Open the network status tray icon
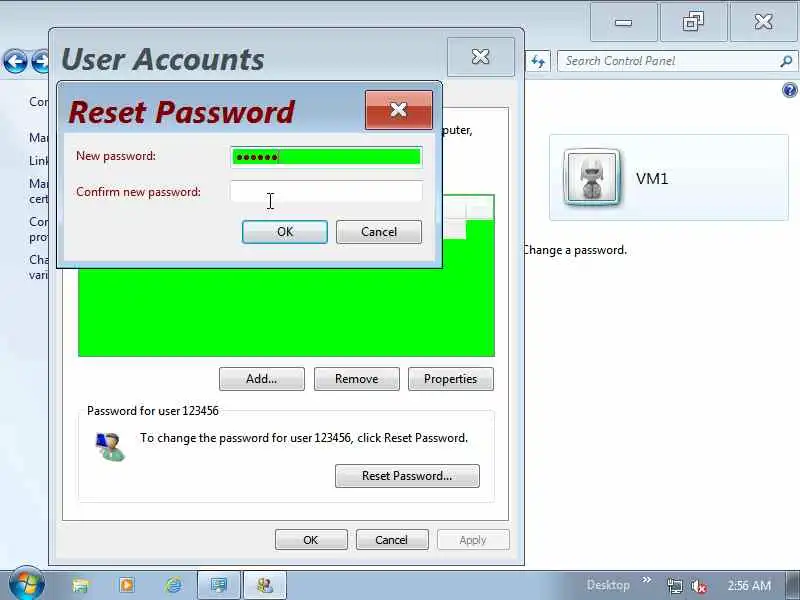 674,586
